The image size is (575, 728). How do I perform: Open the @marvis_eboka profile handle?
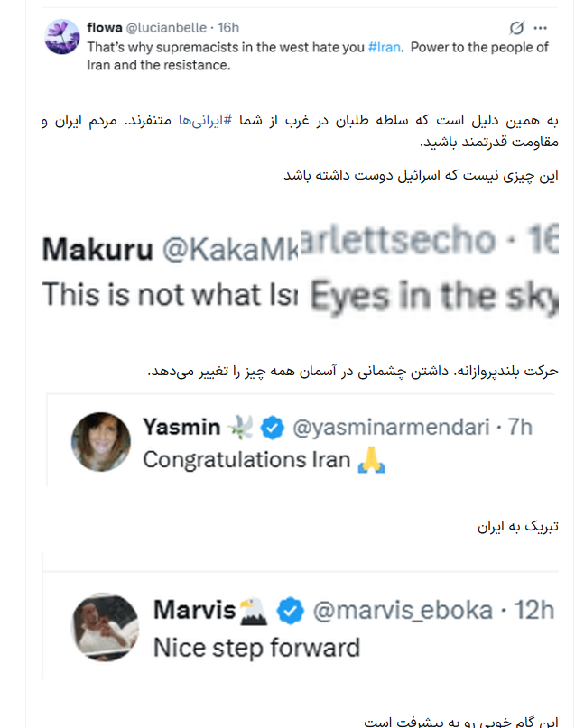point(402,611)
